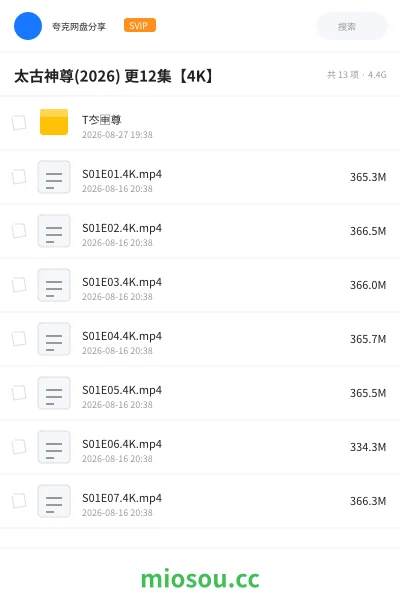This screenshot has height=600, width=400.
Task: Click the S01E04.4K.mp4 file icon
Action: [54, 339]
